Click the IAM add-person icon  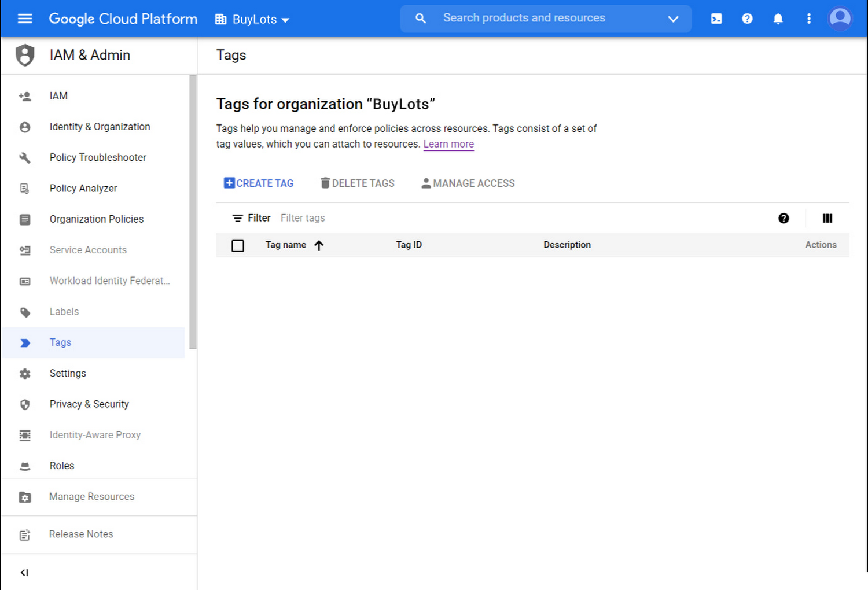click(25, 96)
